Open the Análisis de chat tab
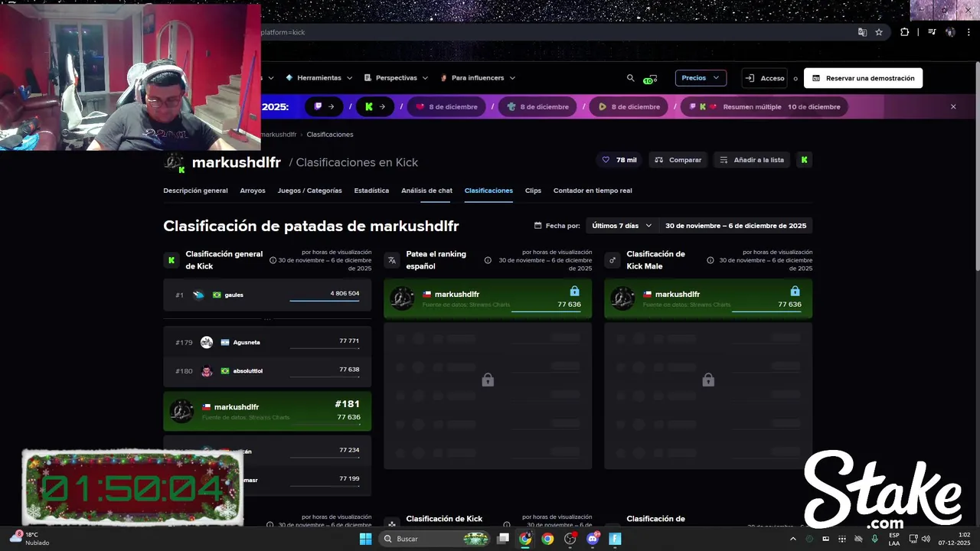Screen dimensions: 980x551 tap(426, 191)
